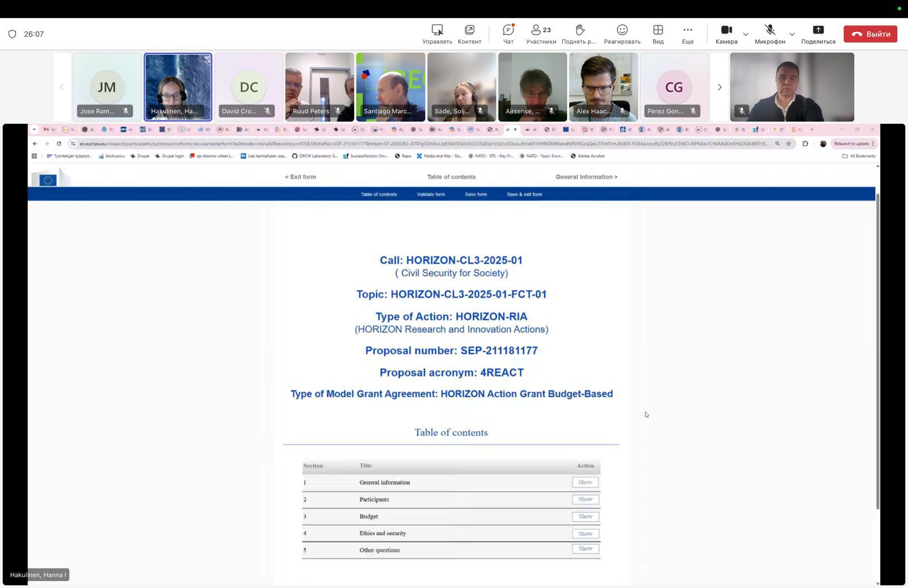
Task: Open the Чат panel in Zoom
Action: pos(507,33)
